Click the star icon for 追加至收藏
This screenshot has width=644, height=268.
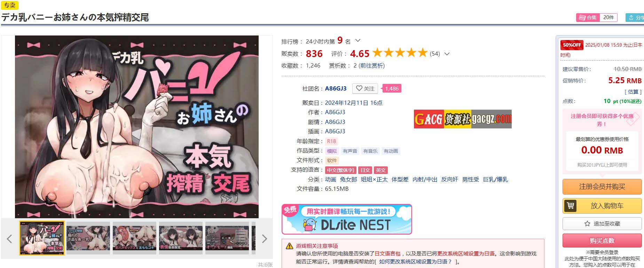[587, 223]
